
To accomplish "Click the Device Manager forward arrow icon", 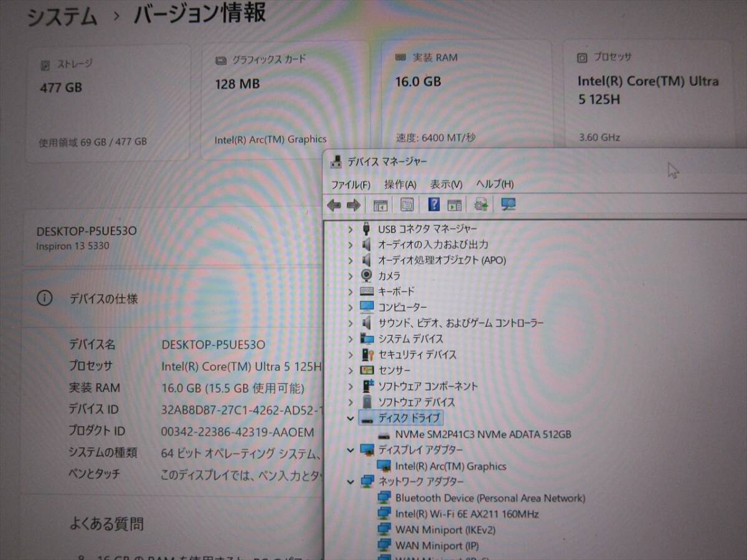I will [354, 205].
